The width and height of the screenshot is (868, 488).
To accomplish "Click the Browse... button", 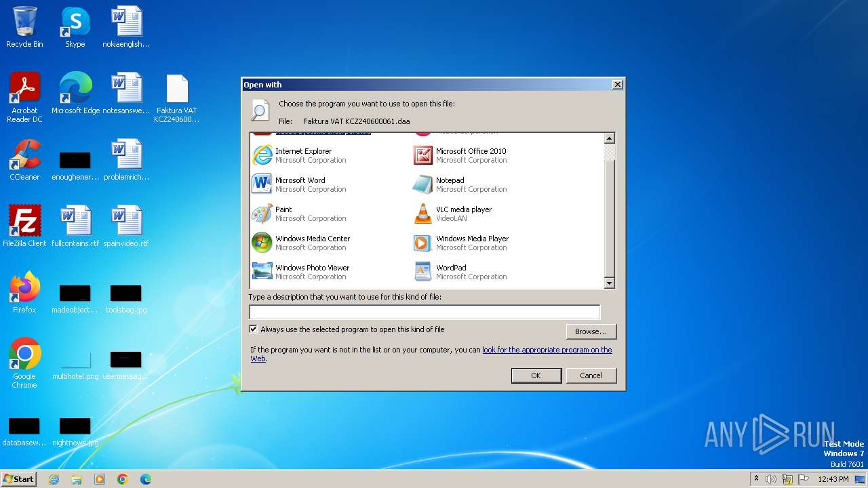I will 591,331.
